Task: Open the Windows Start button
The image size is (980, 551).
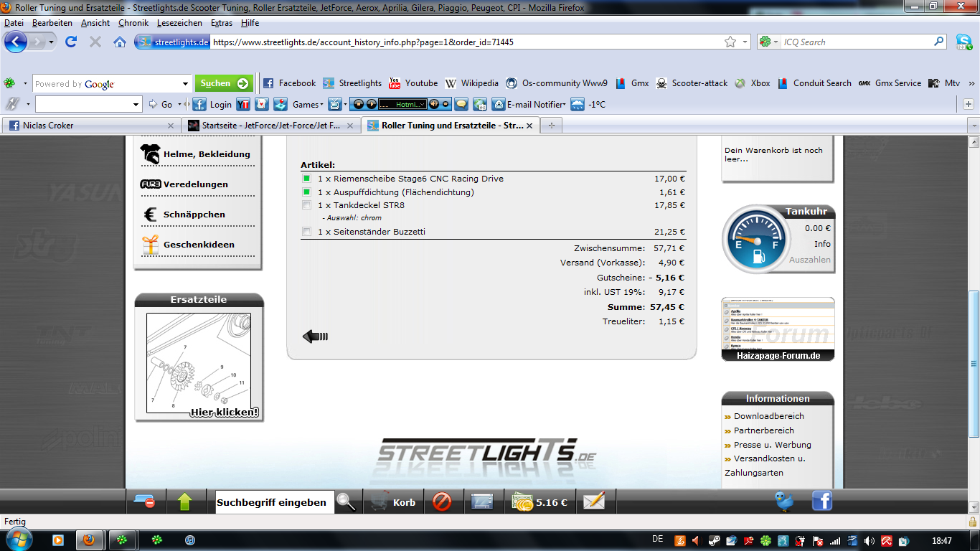Action: (17, 540)
